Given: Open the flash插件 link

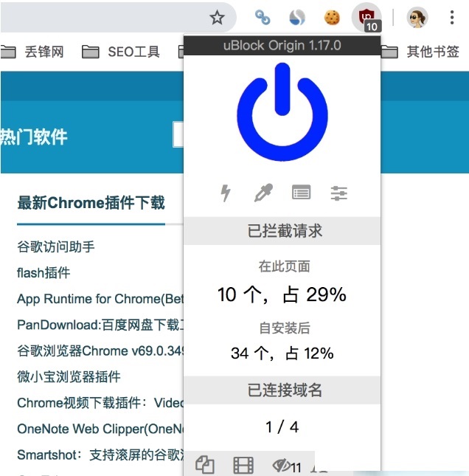Looking at the screenshot, I should [44, 272].
